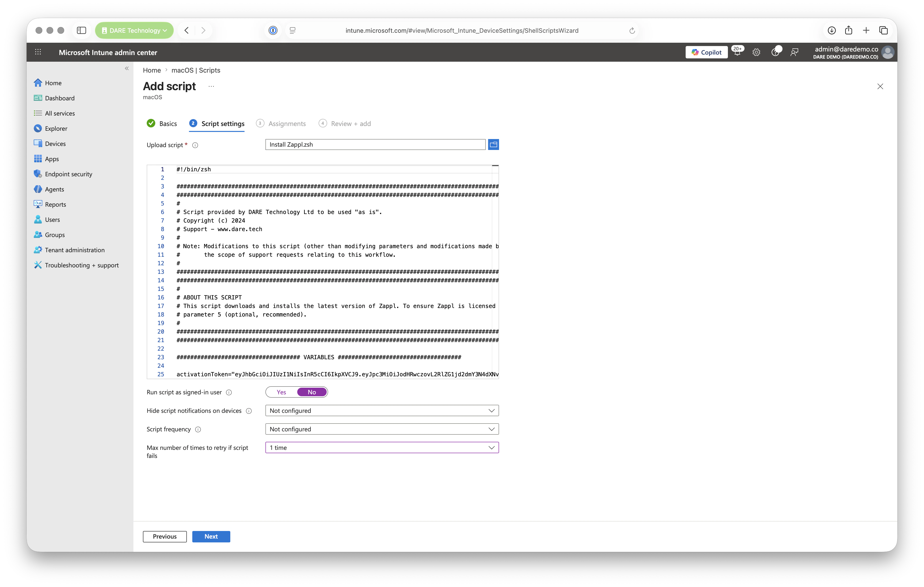Viewport: 924px width, 587px height.
Task: Launch Copilot from the top bar
Action: click(707, 52)
